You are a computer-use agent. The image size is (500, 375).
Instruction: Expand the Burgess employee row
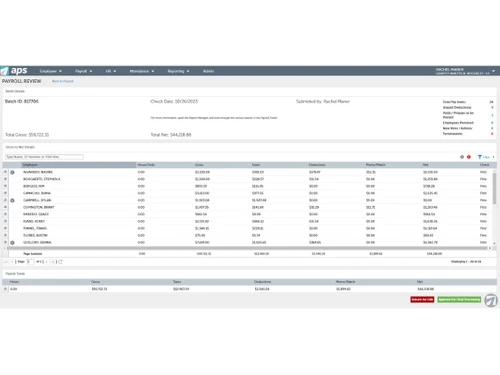(5, 186)
